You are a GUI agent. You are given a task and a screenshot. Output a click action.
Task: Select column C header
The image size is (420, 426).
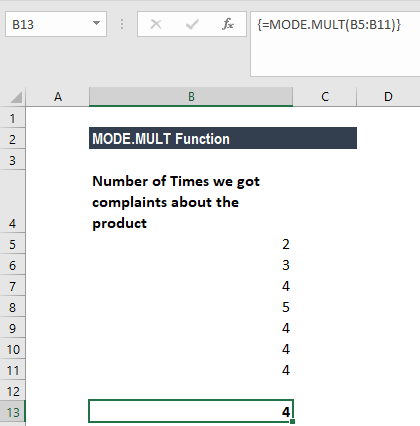click(x=325, y=97)
